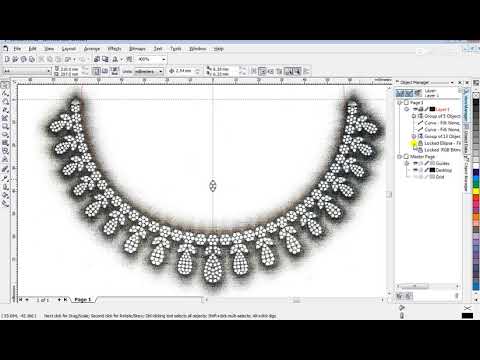
Task: Click the Open file toolbar icon
Action: [15, 59]
